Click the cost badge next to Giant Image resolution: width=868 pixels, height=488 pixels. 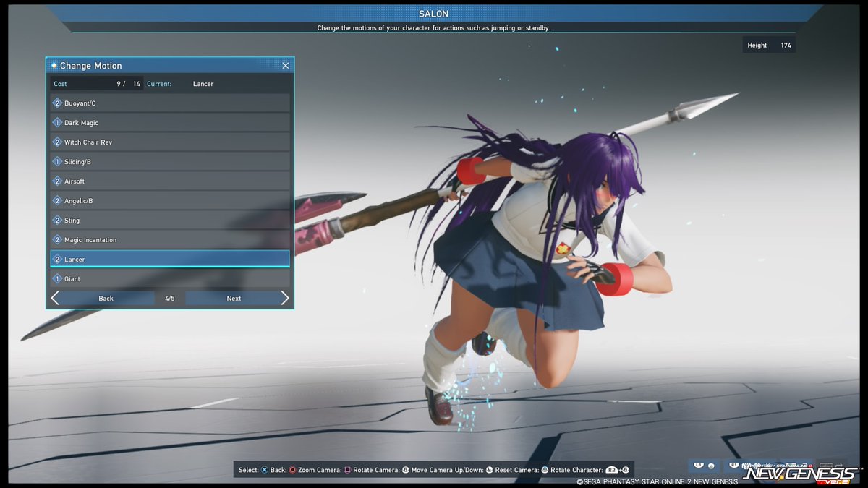[x=59, y=278]
